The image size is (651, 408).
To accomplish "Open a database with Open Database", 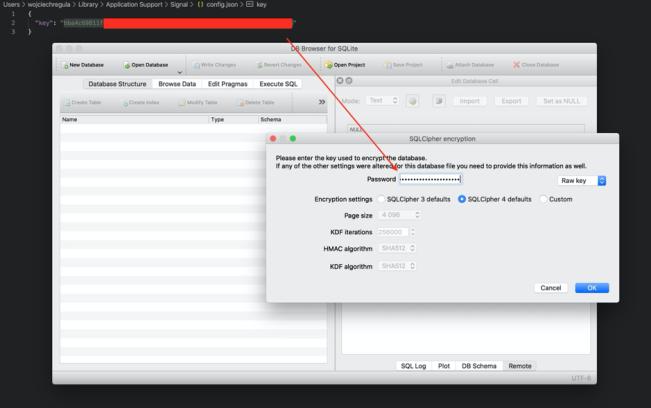I will click(146, 65).
